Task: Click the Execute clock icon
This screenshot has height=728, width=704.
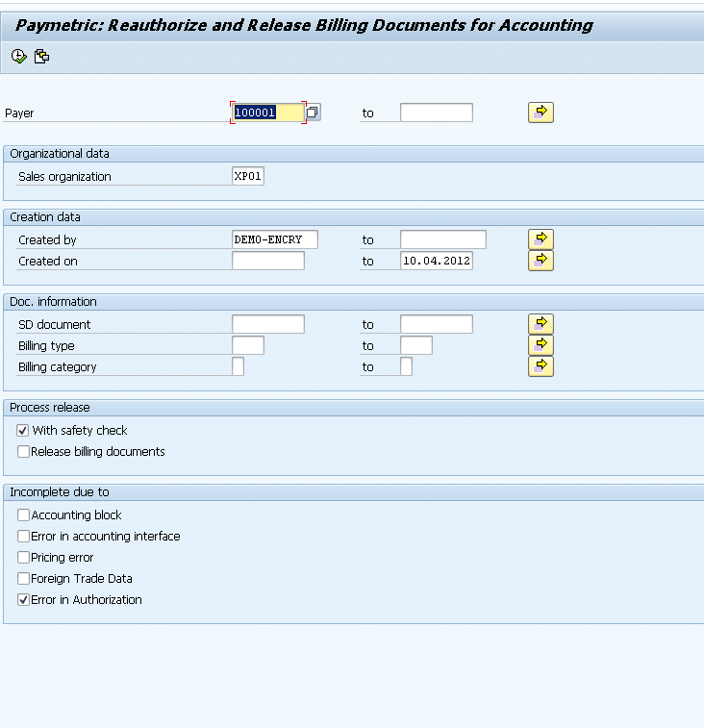Action: [19, 57]
